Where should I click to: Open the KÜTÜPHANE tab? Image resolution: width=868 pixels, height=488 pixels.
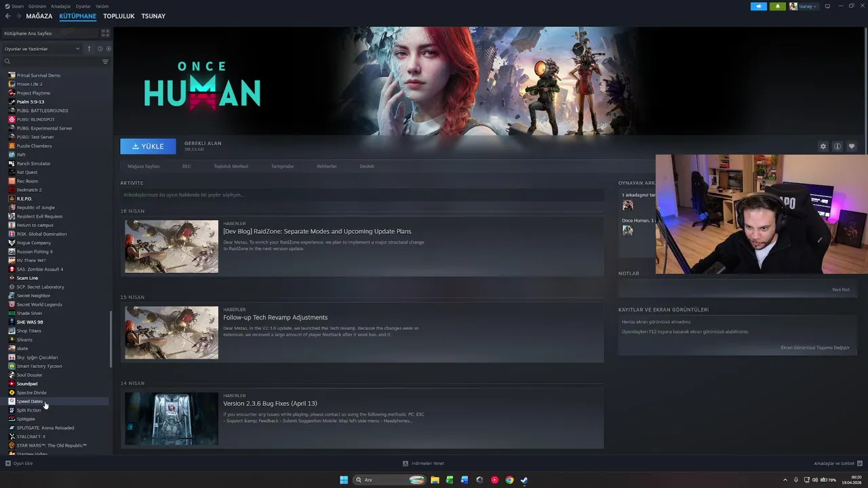[x=78, y=16]
